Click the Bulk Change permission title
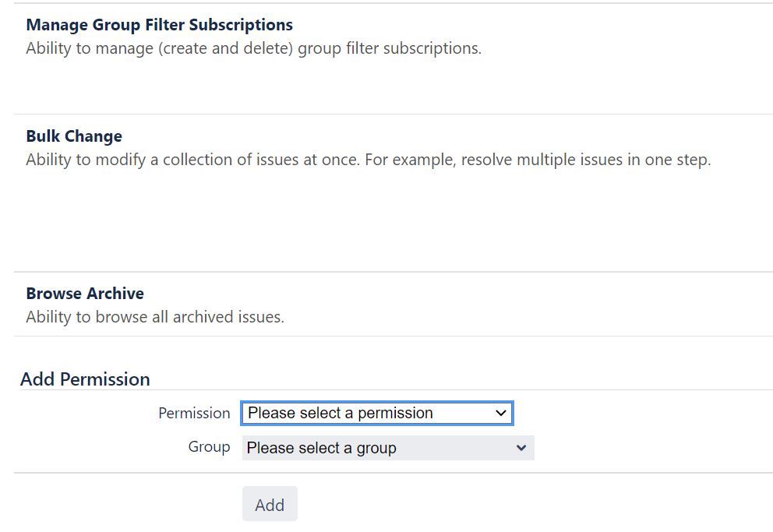773x532 pixels. 74,136
